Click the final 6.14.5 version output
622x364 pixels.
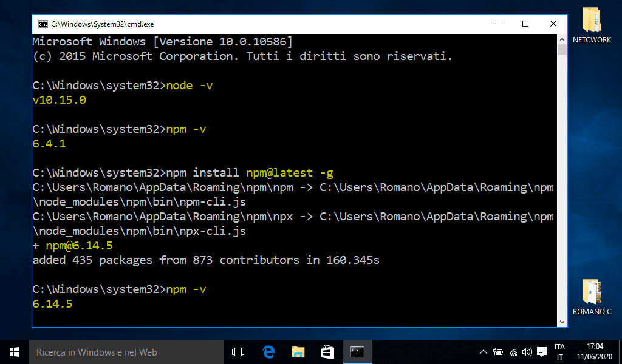[52, 304]
